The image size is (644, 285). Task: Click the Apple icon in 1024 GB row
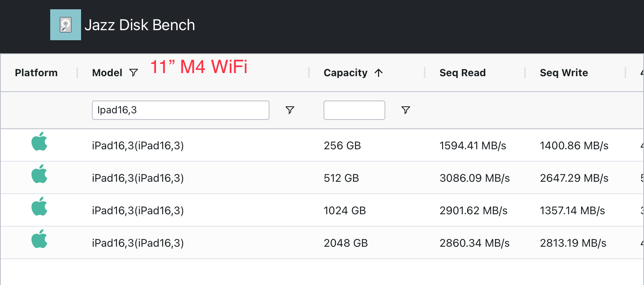[39, 206]
